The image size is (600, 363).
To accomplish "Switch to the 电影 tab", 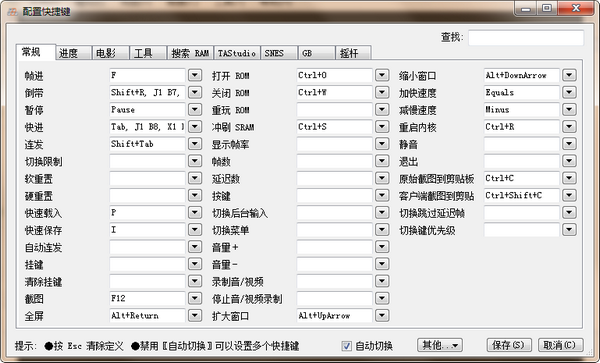I will click(111, 53).
